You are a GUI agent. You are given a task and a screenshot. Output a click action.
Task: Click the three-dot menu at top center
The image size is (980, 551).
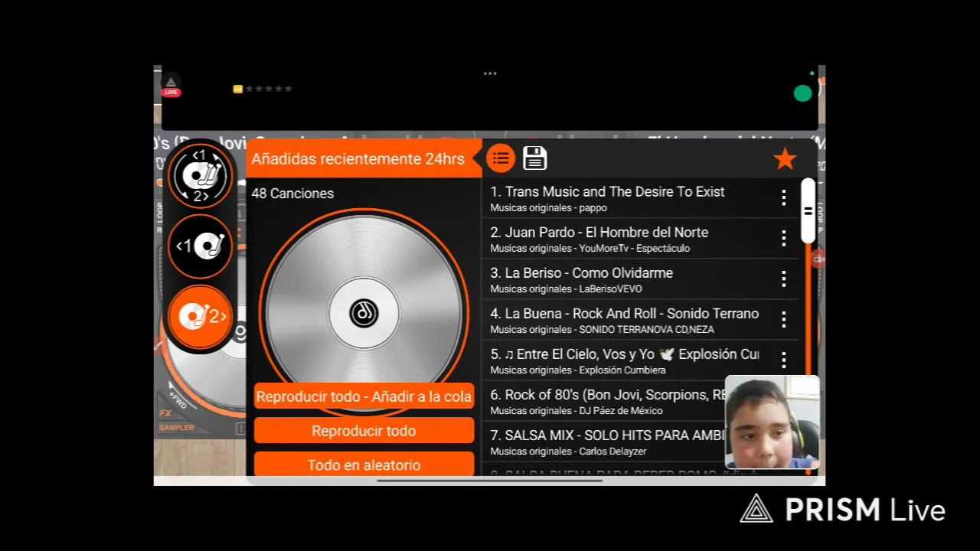tap(490, 73)
